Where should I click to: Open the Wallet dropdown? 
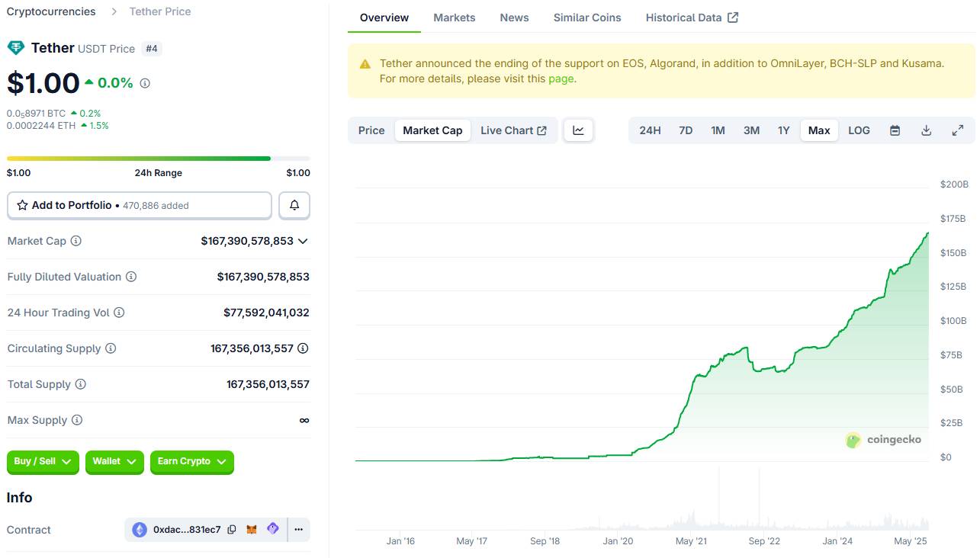114,461
